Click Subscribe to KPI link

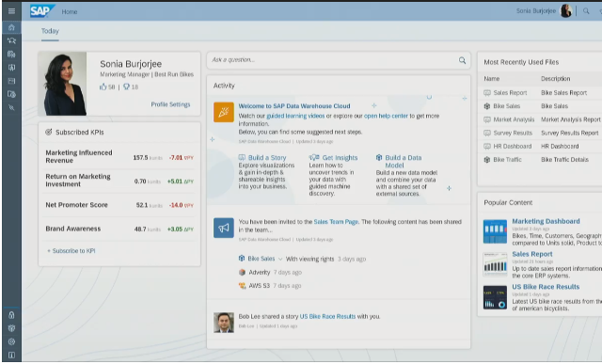coord(71,251)
